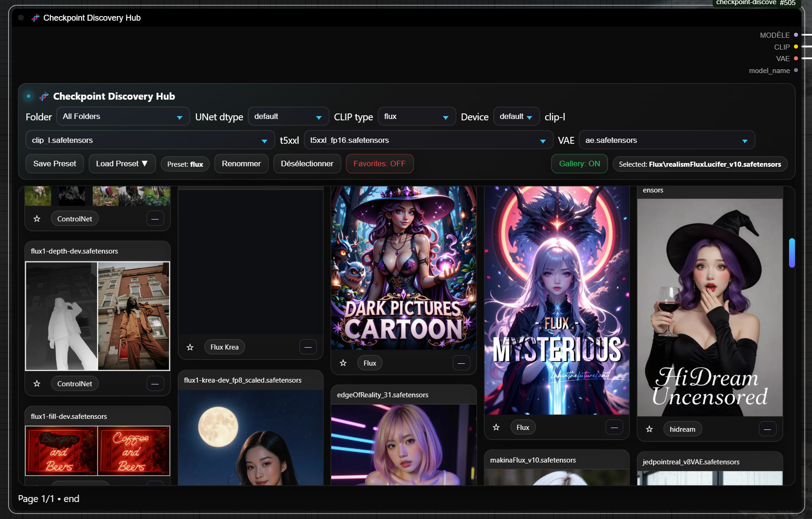Click minus button on Flux Krea card
Screen dimensions: 812x519
tap(308, 347)
